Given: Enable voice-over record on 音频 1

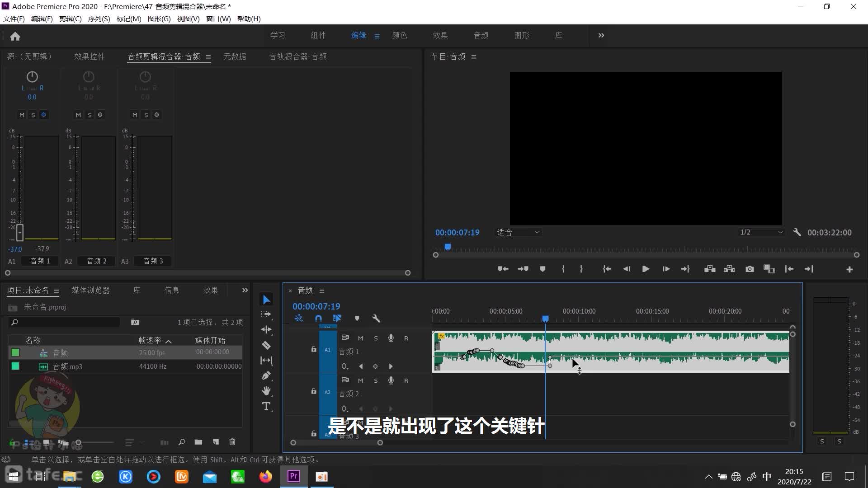Looking at the screenshot, I should 391,338.
